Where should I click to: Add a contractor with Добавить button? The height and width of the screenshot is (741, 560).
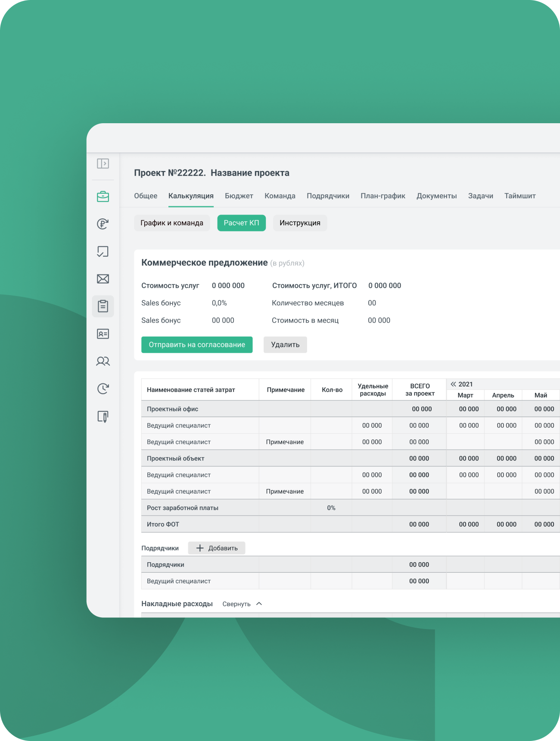[x=217, y=548]
